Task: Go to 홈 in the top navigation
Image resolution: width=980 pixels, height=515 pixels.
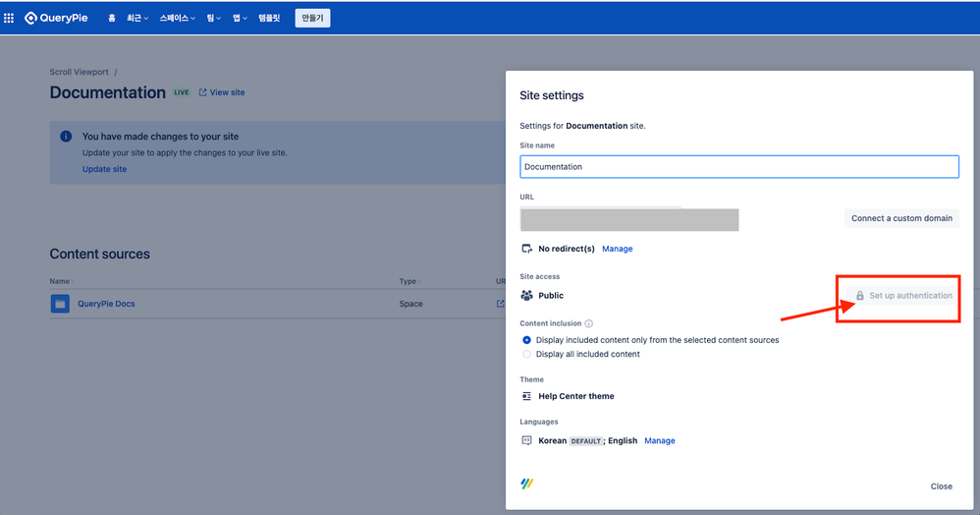Action: coord(112,18)
